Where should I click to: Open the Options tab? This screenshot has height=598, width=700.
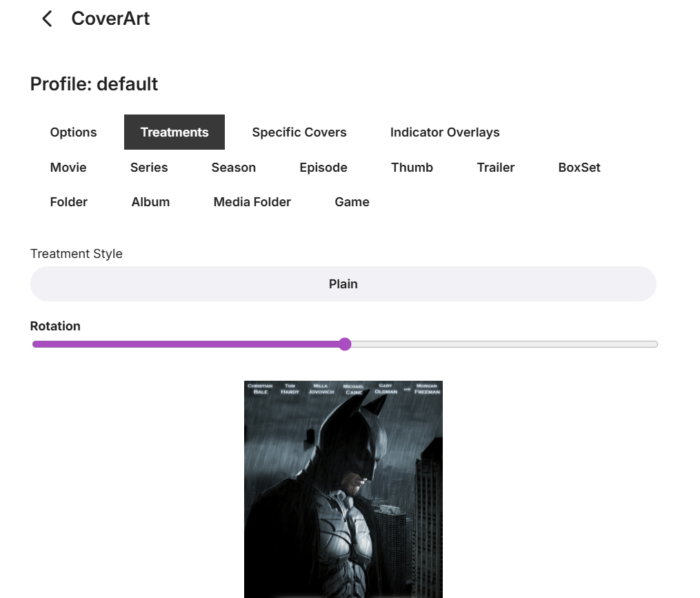pos(73,132)
